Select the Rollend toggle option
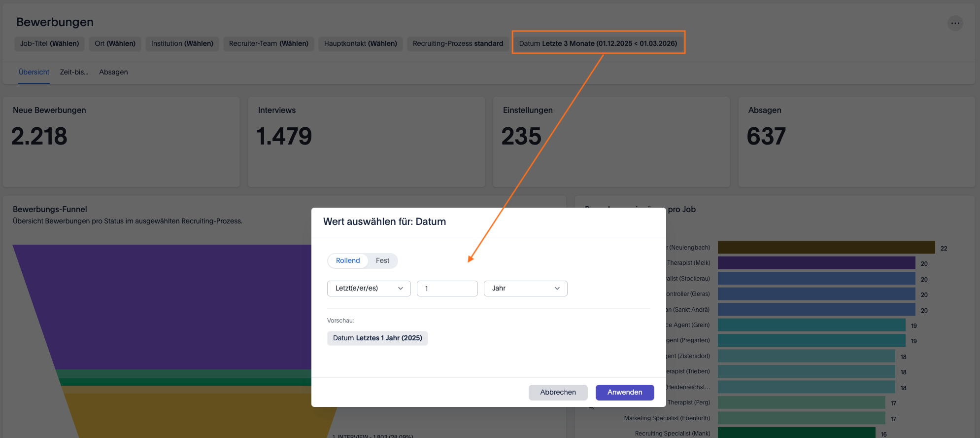This screenshot has width=980, height=438. point(348,260)
